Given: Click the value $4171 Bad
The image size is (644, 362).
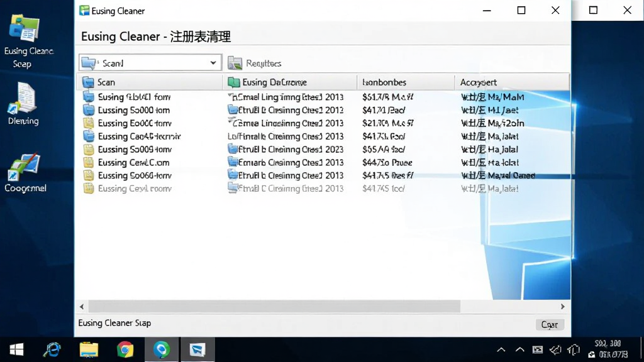Looking at the screenshot, I should click(384, 111).
